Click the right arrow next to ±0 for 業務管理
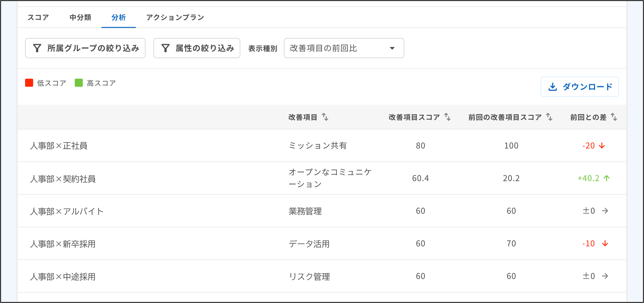This screenshot has height=303, width=644. tap(605, 211)
